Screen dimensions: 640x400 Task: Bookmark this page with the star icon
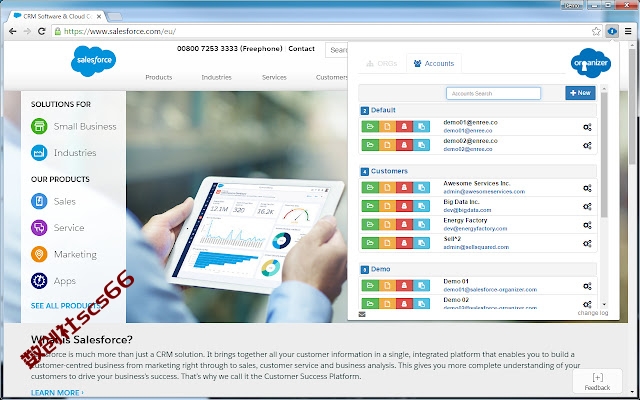coord(596,31)
